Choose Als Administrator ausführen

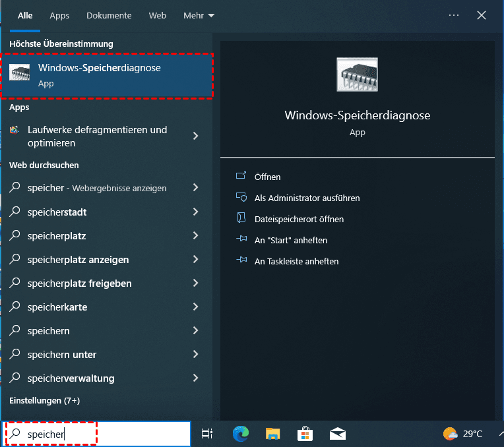click(307, 198)
